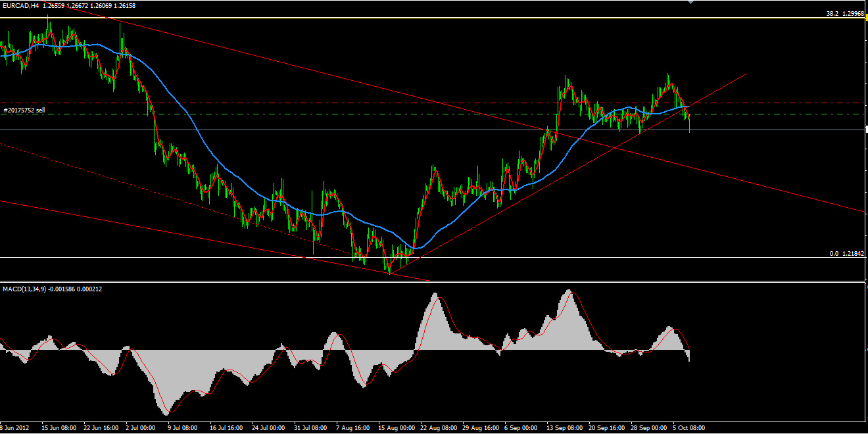Click the 28 Sep 00:00 time label
The image size is (868, 434).
648,428
